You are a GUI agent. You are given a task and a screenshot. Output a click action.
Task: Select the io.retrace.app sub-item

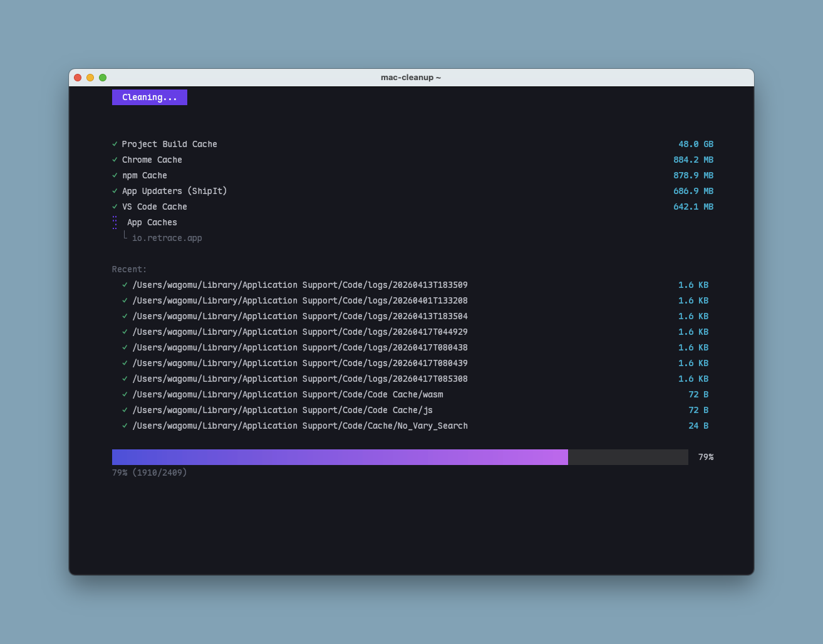[x=167, y=238]
